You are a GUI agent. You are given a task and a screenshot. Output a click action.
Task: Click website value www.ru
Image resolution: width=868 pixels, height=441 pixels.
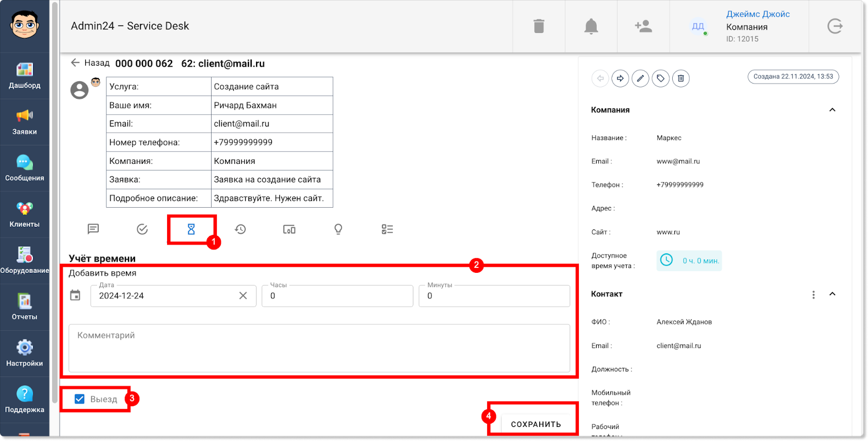668,232
